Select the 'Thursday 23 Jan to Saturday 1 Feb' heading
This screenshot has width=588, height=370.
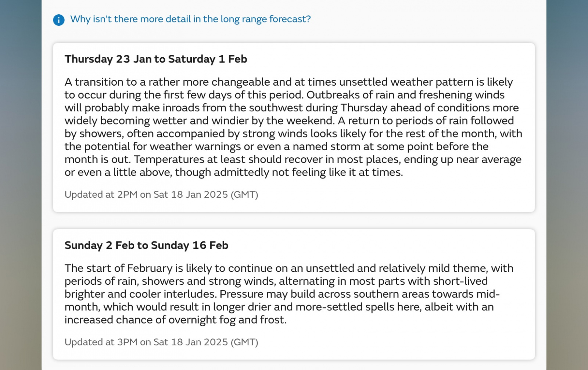[156, 59]
